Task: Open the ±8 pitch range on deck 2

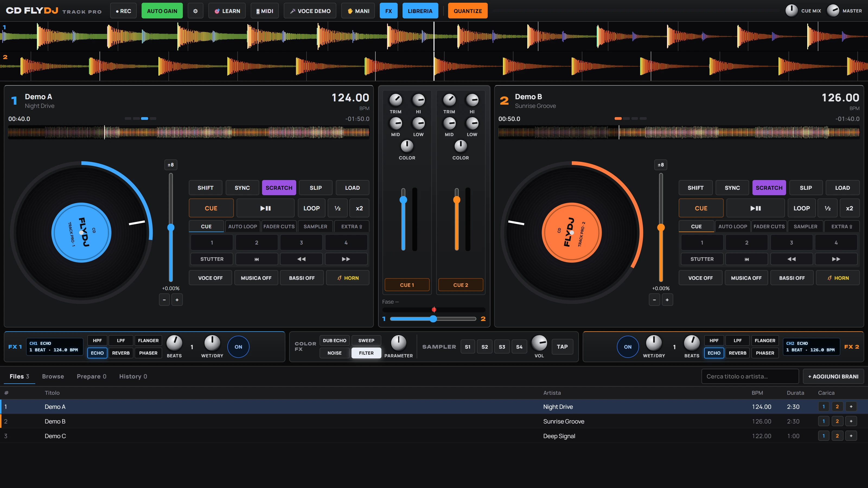Action: [x=660, y=165]
